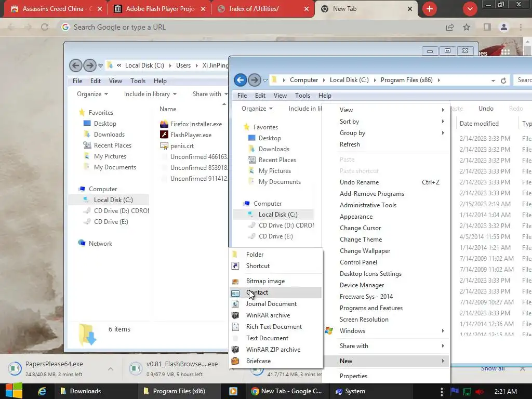Open recent locations dropdown in Downloads window
Image resolution: width=532 pixels, height=399 pixels.
click(100, 66)
